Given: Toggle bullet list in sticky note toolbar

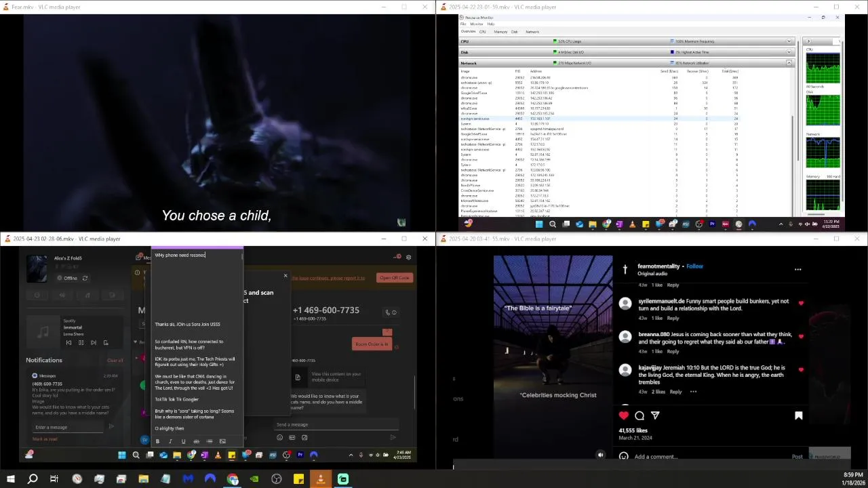Looking at the screenshot, I should [210, 441].
